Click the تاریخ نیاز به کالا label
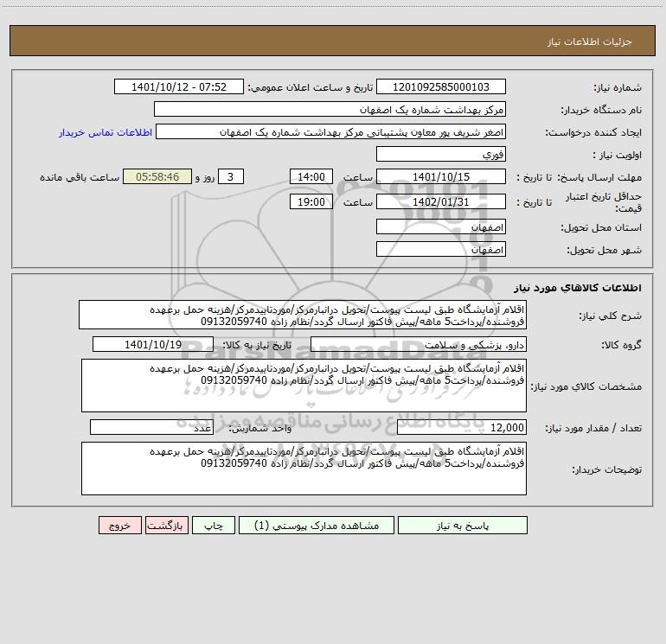 258,345
